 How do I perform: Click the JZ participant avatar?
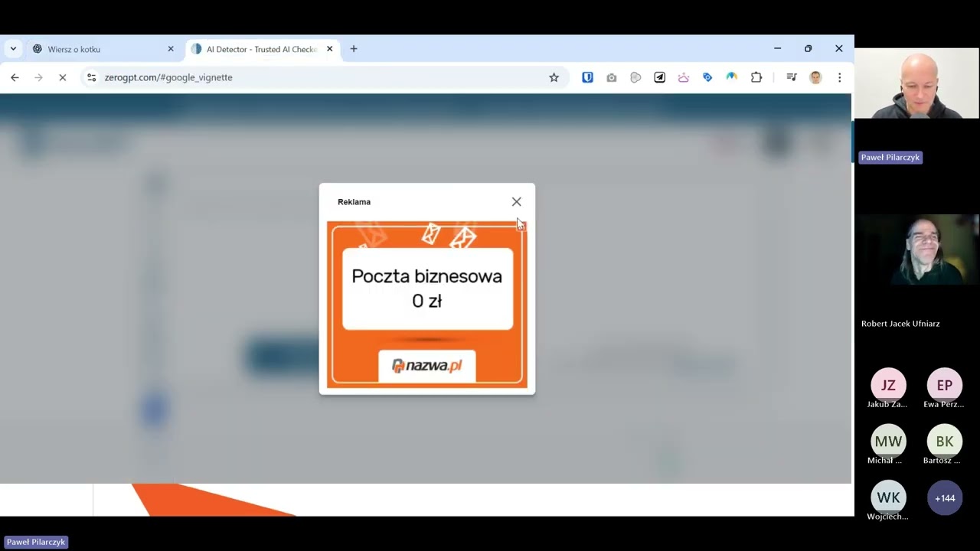888,385
